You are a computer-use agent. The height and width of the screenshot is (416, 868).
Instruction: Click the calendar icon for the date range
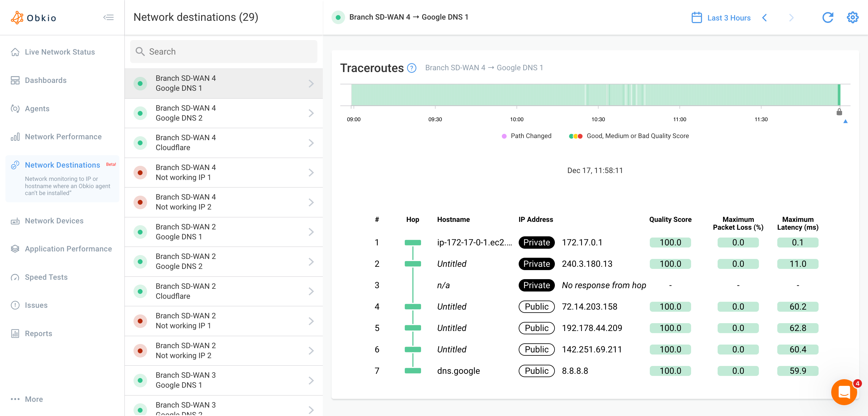(697, 17)
